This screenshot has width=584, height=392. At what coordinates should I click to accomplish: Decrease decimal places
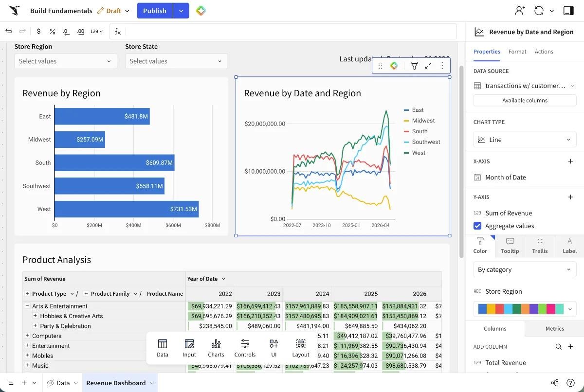pos(66,31)
